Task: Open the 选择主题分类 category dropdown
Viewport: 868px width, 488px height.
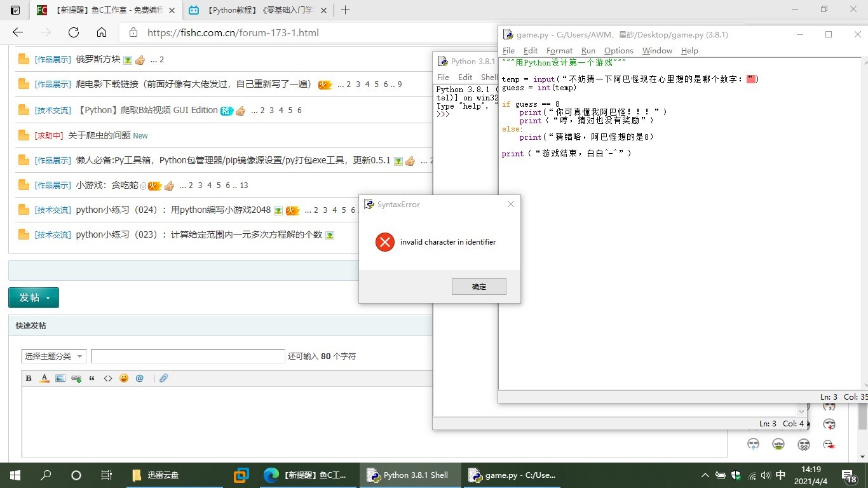Action: (x=54, y=356)
